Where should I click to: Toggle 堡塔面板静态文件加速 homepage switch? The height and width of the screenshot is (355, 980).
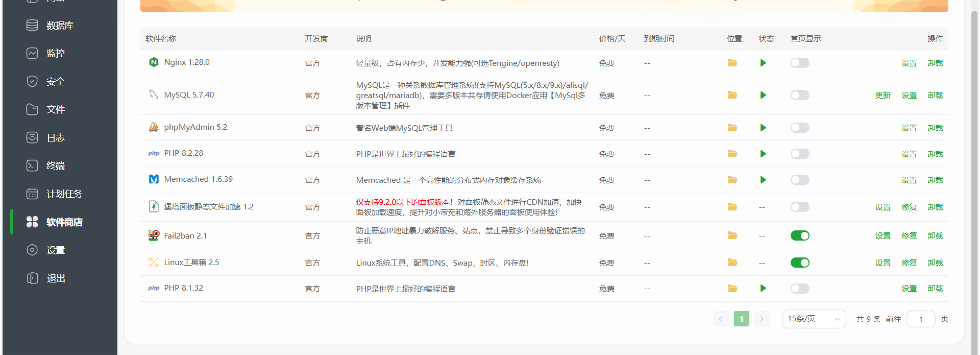[x=800, y=207]
